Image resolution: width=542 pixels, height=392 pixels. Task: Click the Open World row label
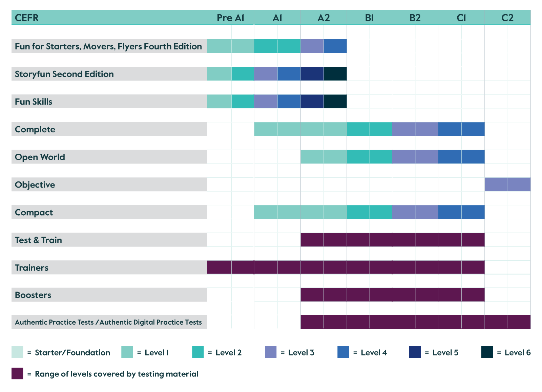(x=40, y=157)
